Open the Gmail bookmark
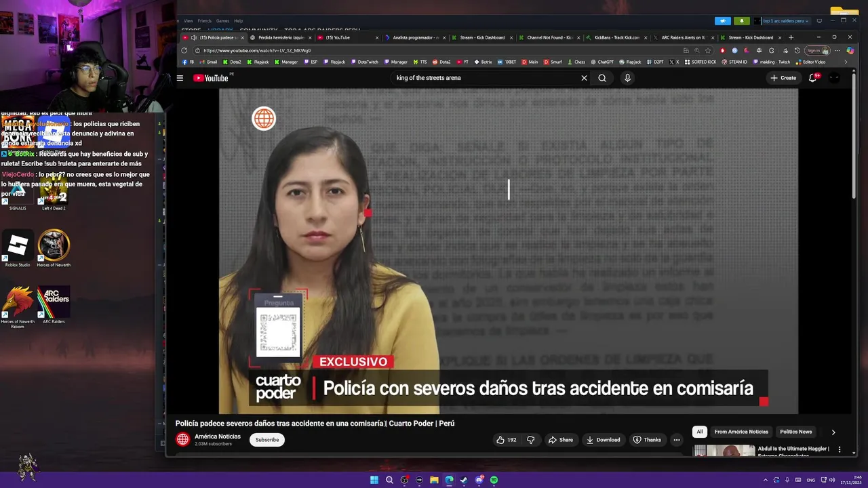 click(x=208, y=62)
